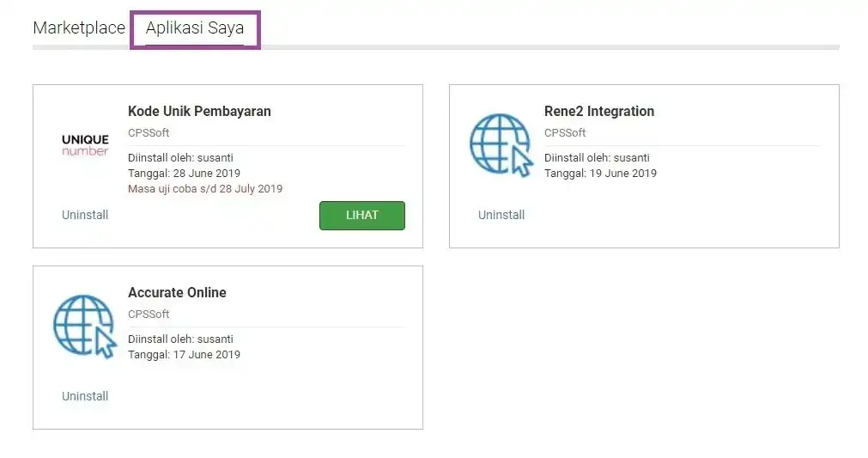Open the Rene2 Integration title

(599, 112)
